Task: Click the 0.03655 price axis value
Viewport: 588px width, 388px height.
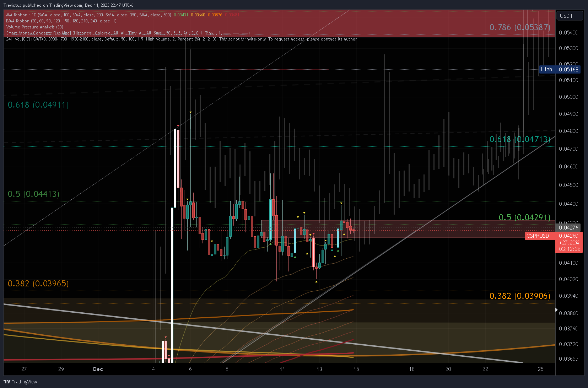Action: [x=568, y=359]
